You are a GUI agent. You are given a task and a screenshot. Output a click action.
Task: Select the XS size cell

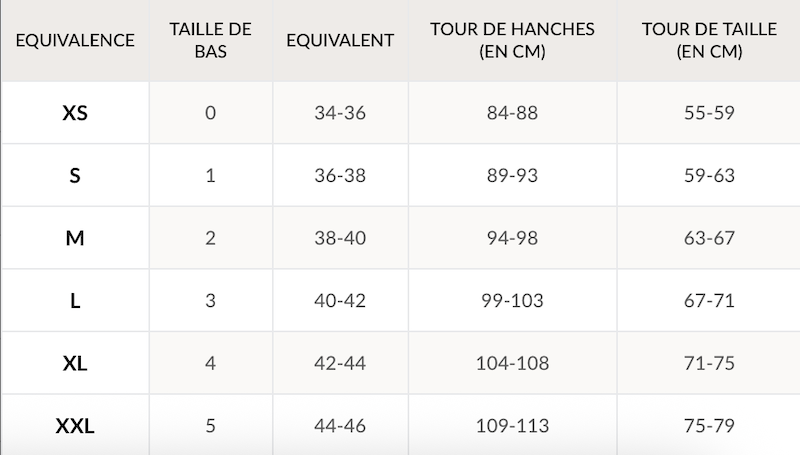click(75, 113)
